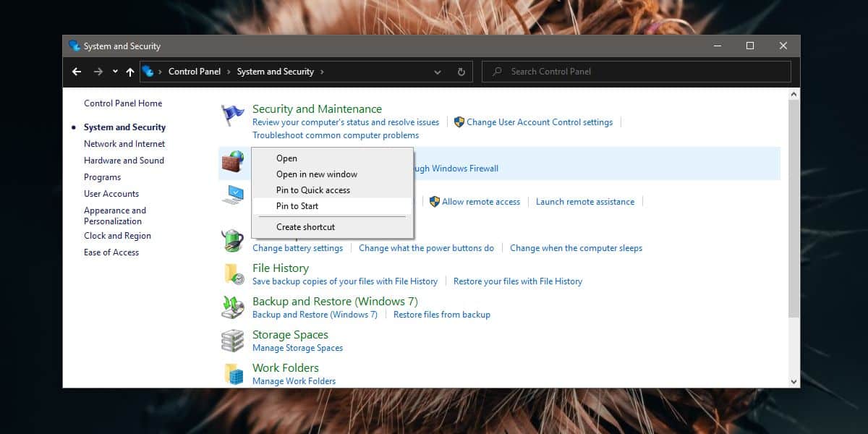Choose Create shortcut in context menu
The image size is (868, 434).
(x=333, y=227)
